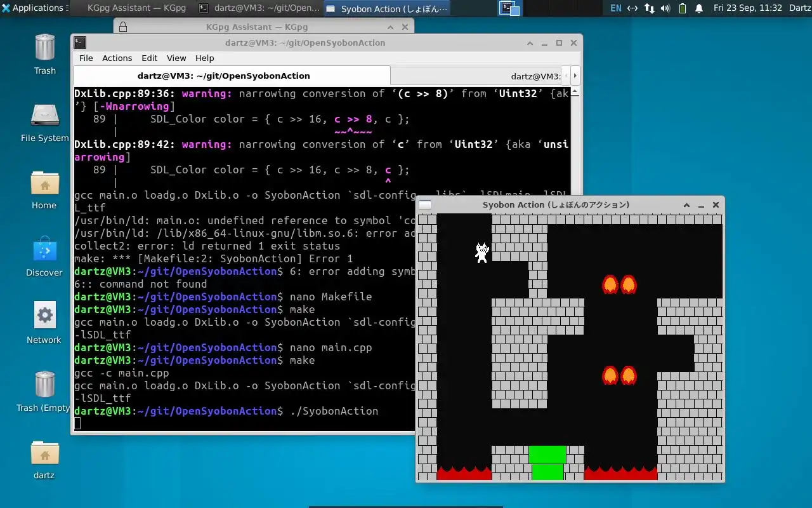The image size is (812, 508).
Task: Click the terminal scrollbar up arrow
Action: (x=575, y=91)
